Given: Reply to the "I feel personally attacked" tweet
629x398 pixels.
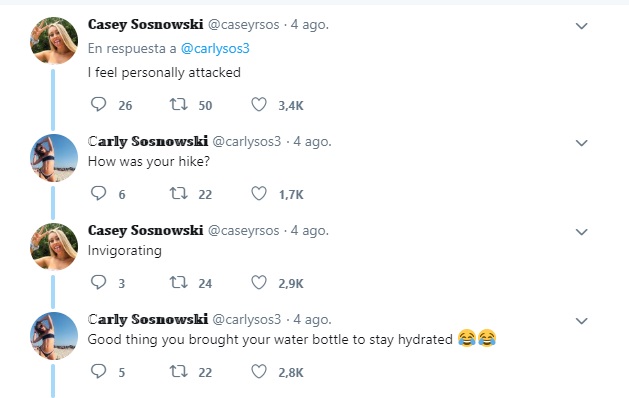Looking at the screenshot, I should click(x=98, y=104).
